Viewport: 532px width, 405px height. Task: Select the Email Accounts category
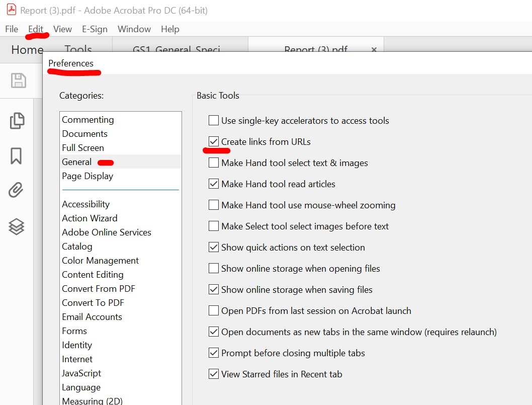click(x=121, y=317)
